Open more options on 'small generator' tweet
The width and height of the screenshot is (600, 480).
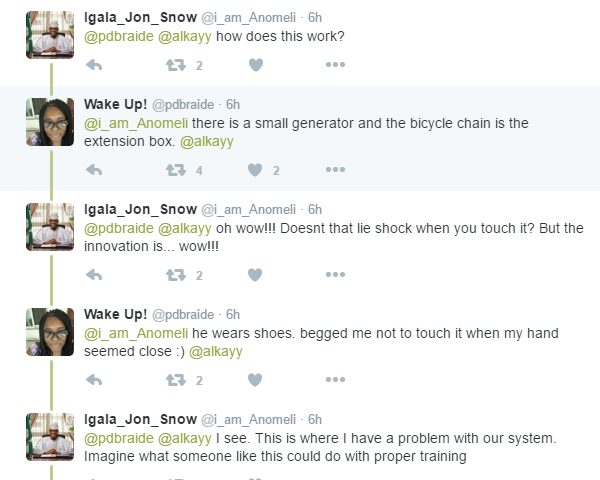(335, 170)
